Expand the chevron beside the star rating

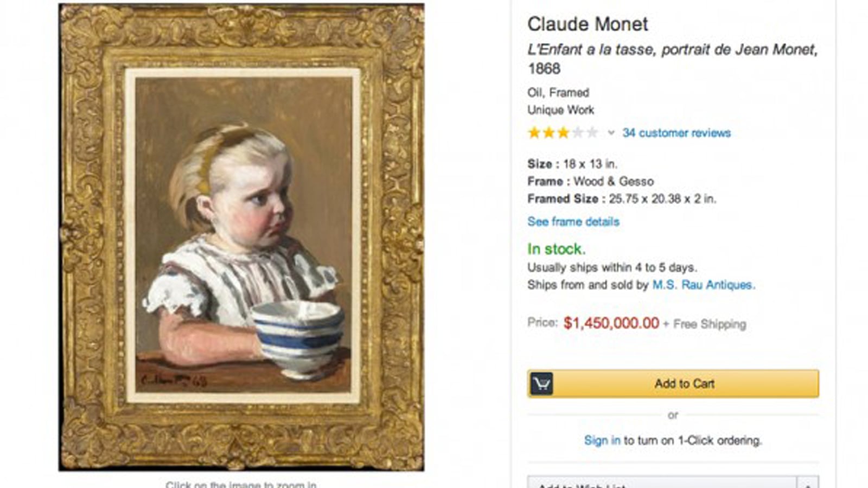(612, 132)
